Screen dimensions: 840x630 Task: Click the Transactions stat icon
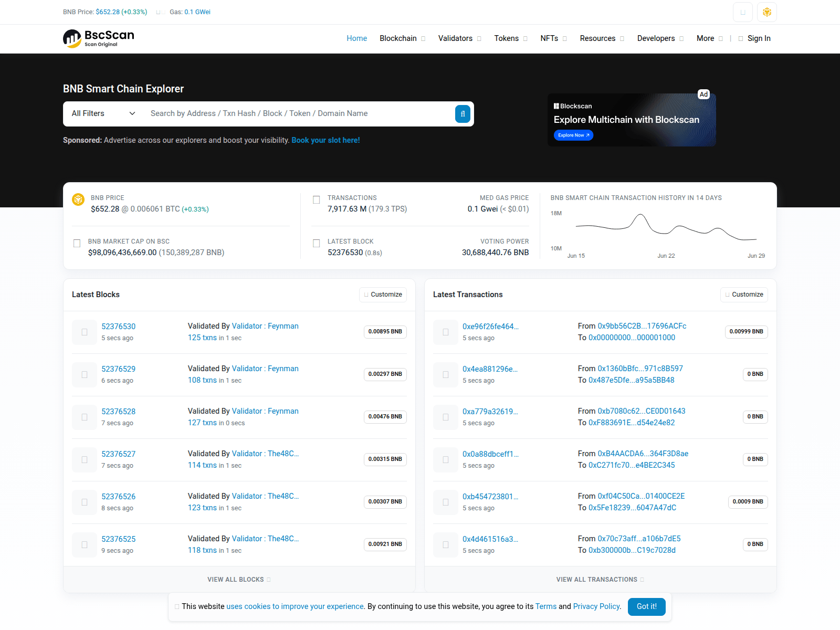(316, 200)
